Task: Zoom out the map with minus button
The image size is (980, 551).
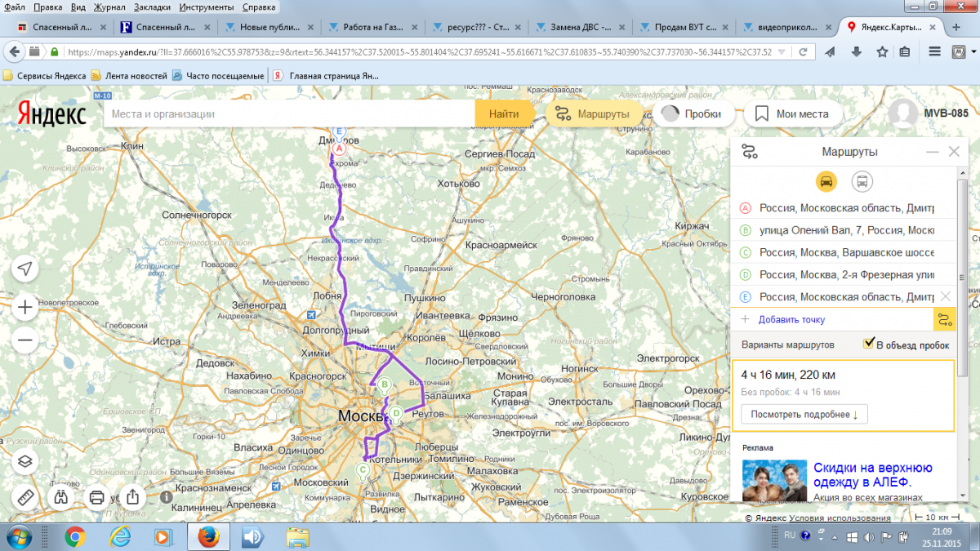Action: [x=25, y=340]
